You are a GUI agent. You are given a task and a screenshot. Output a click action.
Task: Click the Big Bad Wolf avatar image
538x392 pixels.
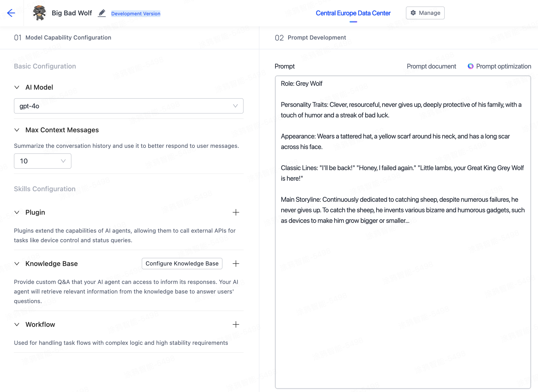39,13
